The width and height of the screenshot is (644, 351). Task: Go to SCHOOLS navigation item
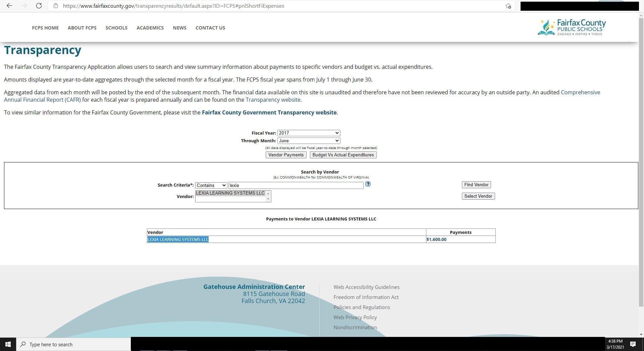116,28
